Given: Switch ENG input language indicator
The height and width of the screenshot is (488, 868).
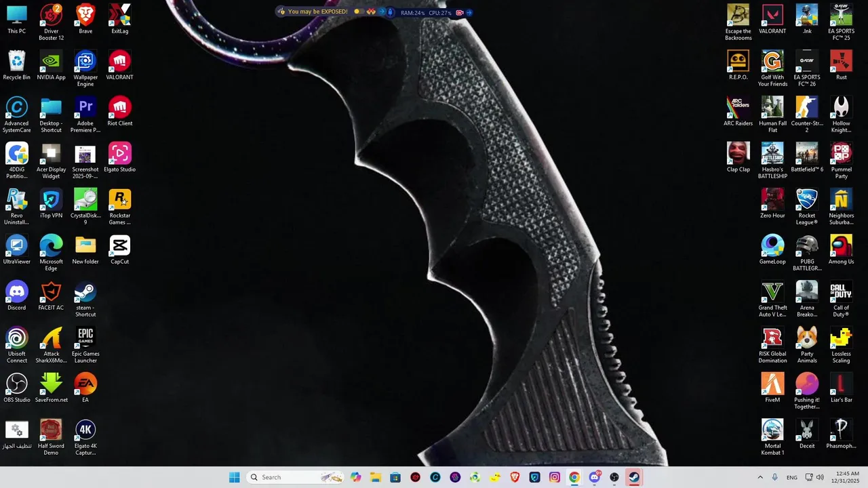Looking at the screenshot, I should 792,477.
